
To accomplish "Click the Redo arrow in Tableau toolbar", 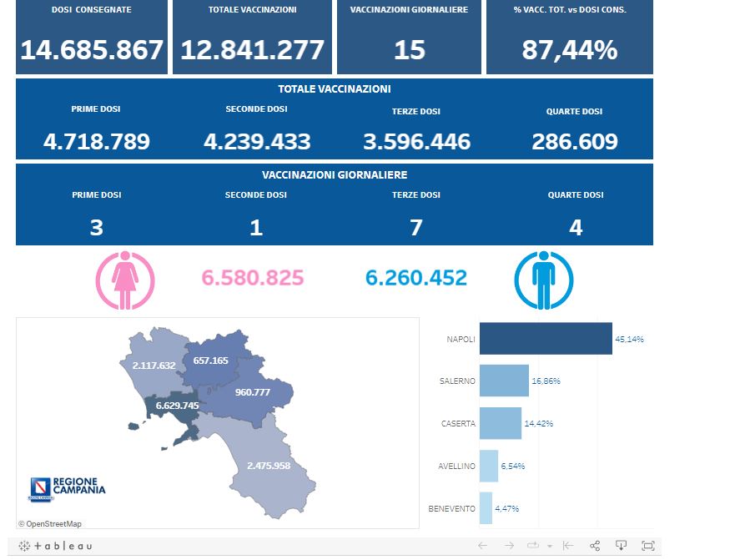I will coord(509,546).
